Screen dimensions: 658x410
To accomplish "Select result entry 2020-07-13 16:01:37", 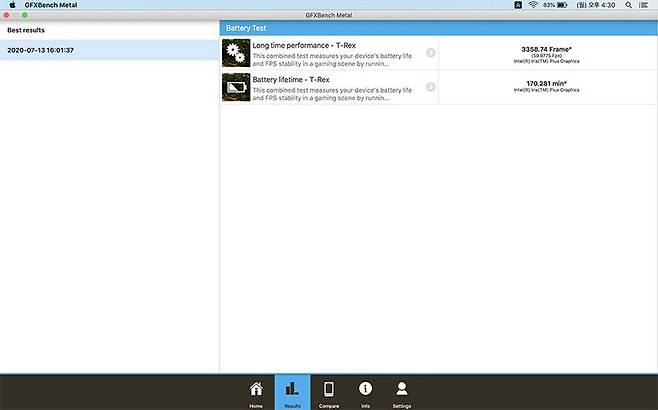I will tap(109, 50).
